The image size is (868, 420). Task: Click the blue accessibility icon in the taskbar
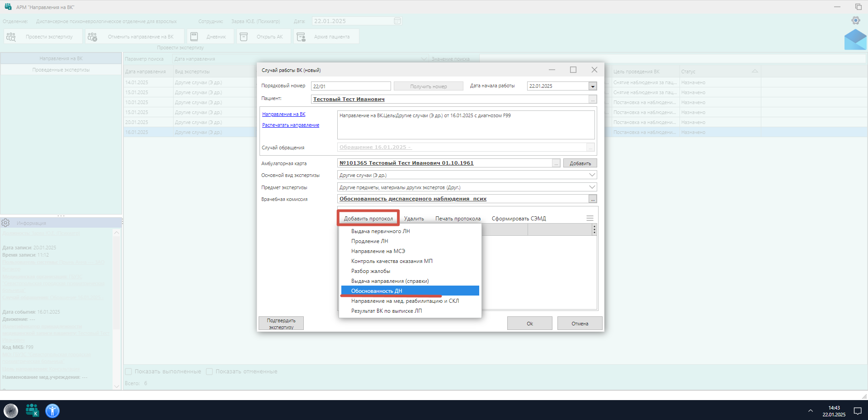click(x=52, y=410)
